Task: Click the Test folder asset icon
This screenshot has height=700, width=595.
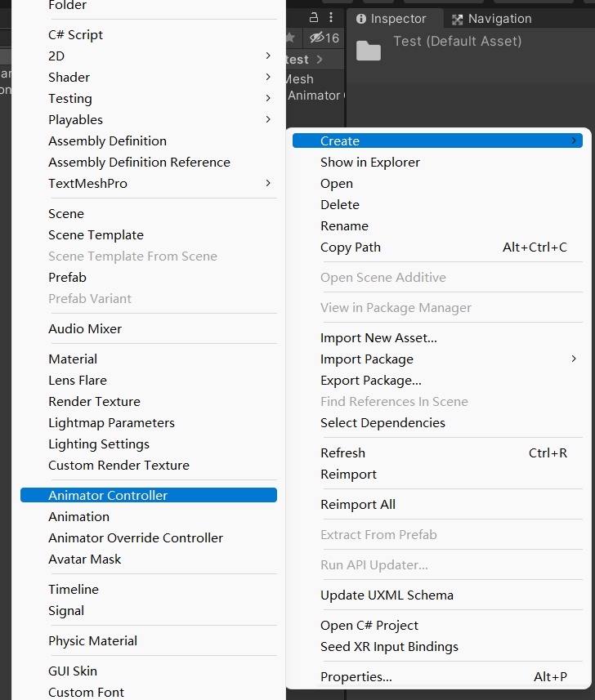Action: 369,51
